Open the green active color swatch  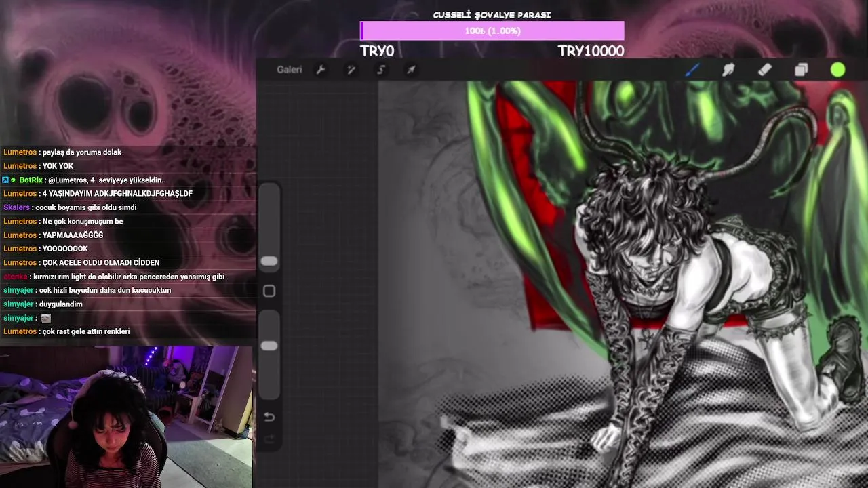[837, 70]
